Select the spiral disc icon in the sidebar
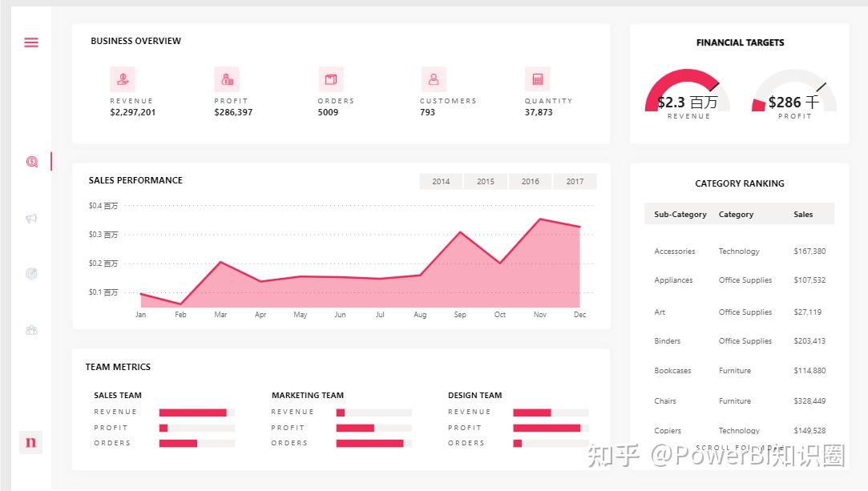 (31, 273)
